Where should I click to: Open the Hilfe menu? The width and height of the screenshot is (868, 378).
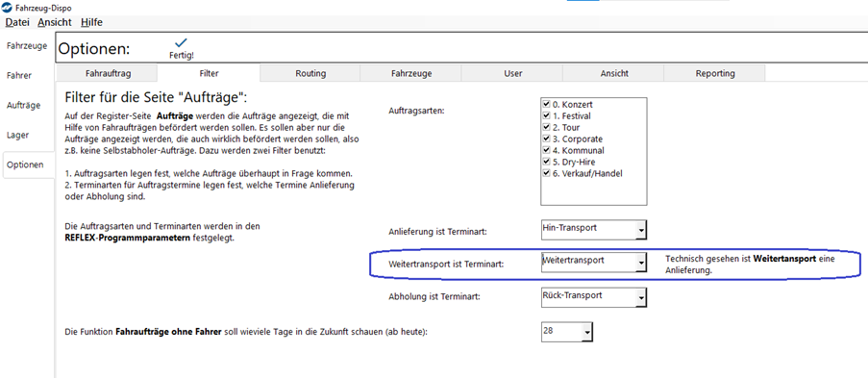[x=91, y=23]
